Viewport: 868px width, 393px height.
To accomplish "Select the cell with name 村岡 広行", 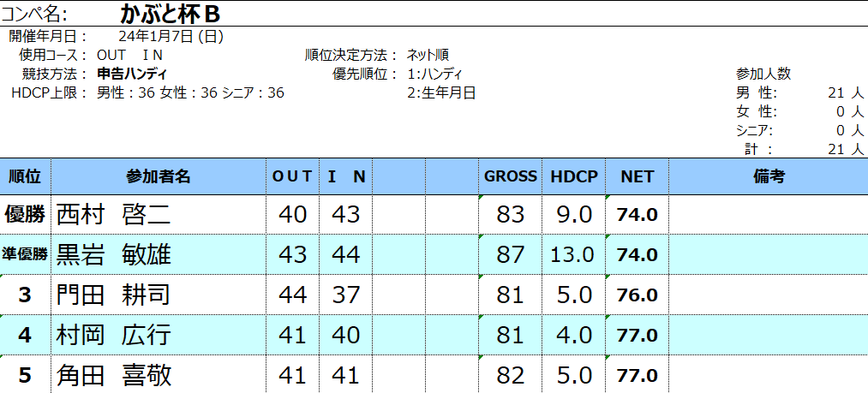I will (x=159, y=335).
